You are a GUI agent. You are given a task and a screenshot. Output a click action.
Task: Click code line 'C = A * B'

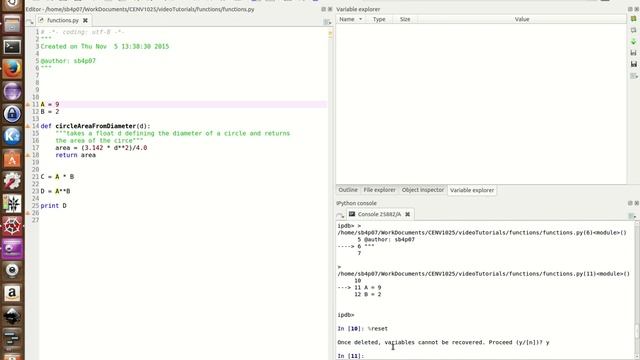57,177
